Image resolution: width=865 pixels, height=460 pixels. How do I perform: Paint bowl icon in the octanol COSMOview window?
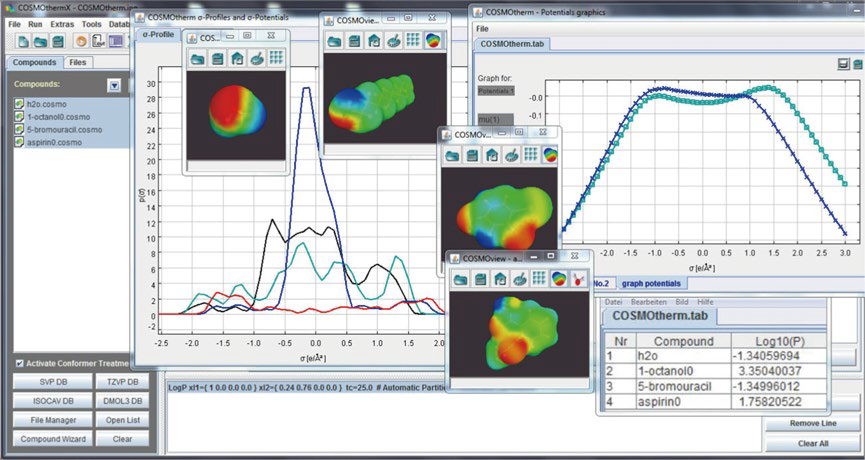click(393, 41)
